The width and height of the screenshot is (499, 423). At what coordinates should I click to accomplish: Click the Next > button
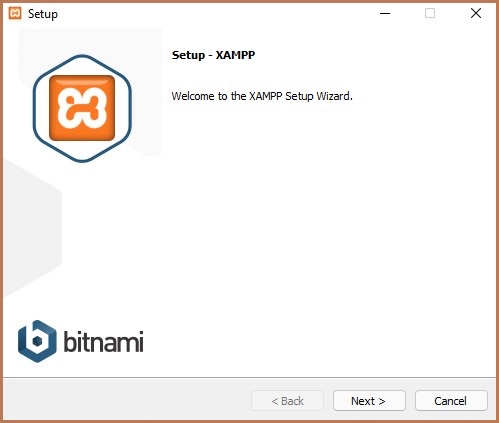[369, 401]
